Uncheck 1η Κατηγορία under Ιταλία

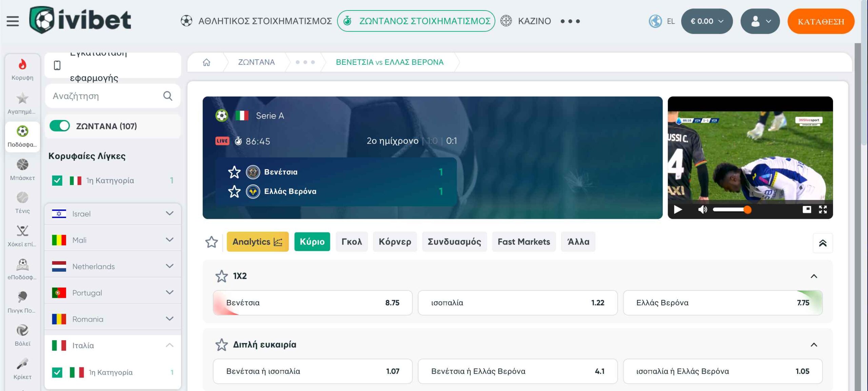pyautogui.click(x=57, y=372)
